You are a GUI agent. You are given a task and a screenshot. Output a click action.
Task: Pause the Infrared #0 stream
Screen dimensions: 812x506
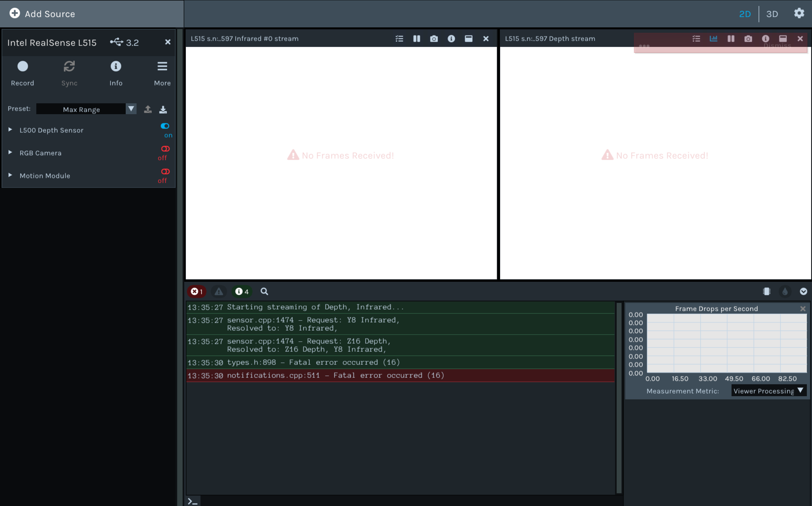click(x=417, y=39)
